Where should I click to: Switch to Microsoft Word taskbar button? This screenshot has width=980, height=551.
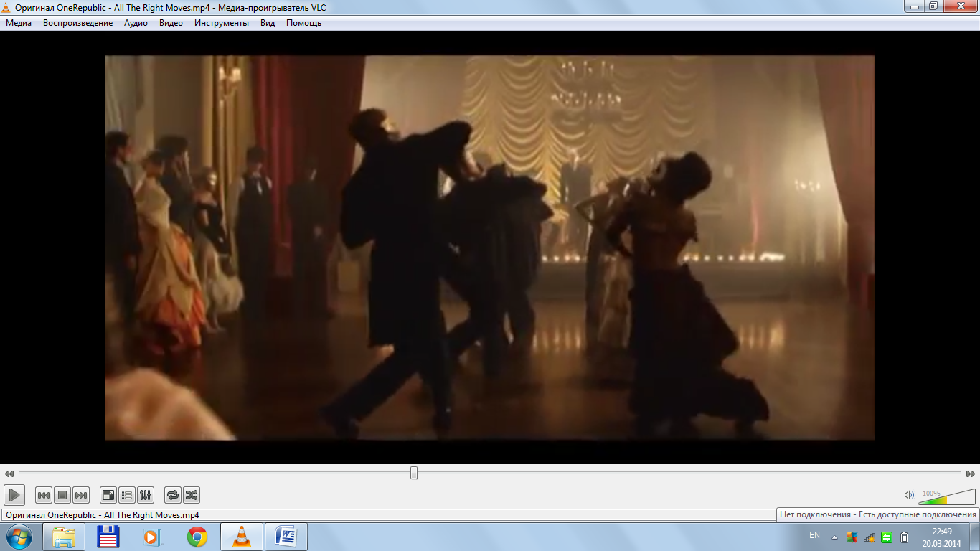(x=286, y=537)
